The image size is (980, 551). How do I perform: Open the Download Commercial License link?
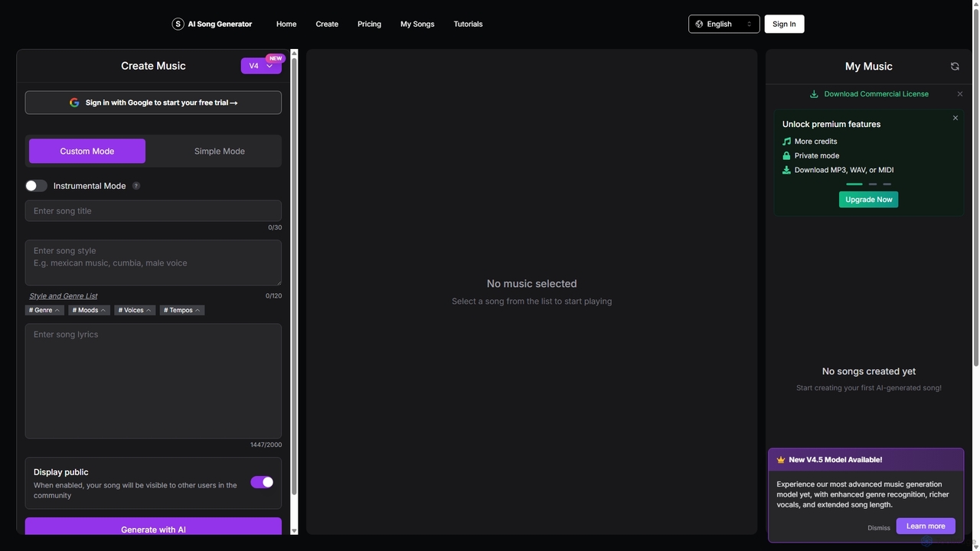(876, 94)
